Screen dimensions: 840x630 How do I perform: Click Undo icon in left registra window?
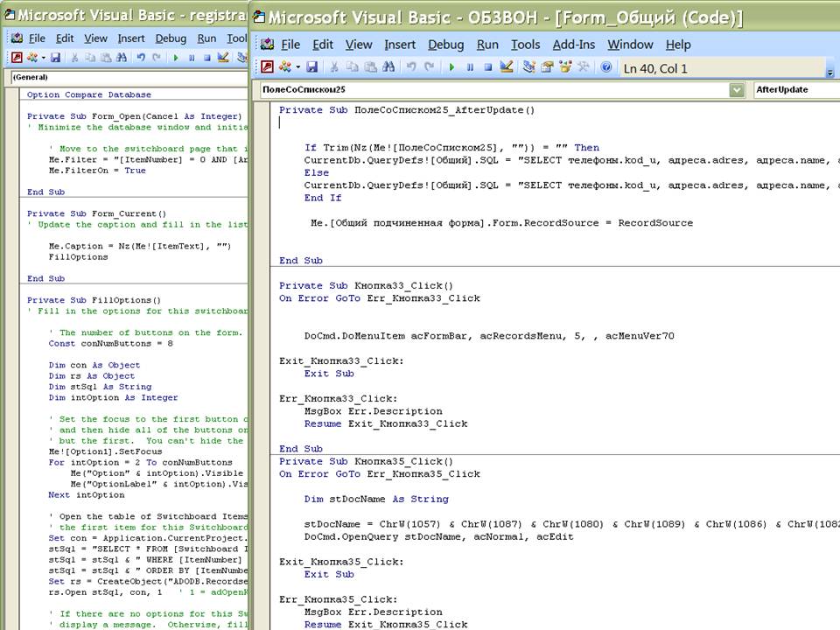pos(142,58)
